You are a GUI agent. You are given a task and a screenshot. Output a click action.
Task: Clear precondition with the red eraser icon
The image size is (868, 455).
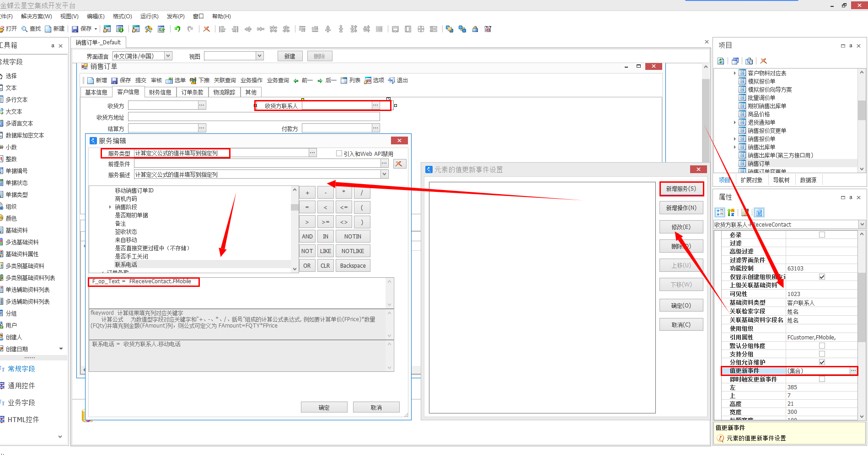[x=399, y=164]
